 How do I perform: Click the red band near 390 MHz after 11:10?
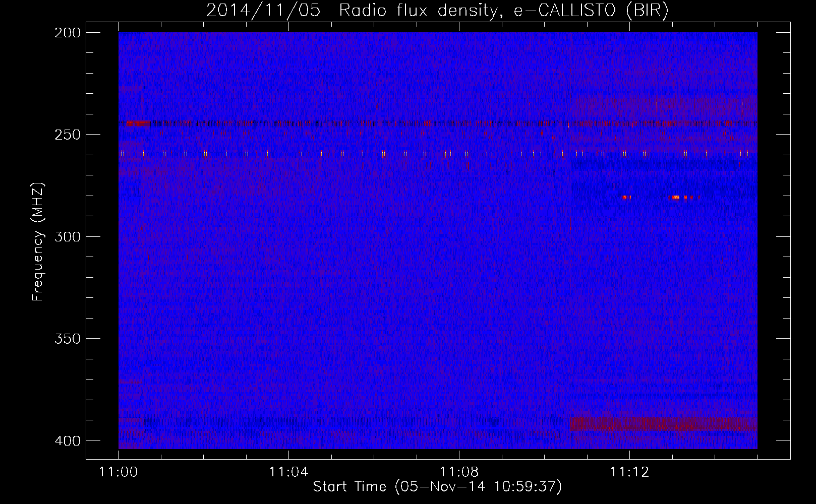tap(664, 424)
